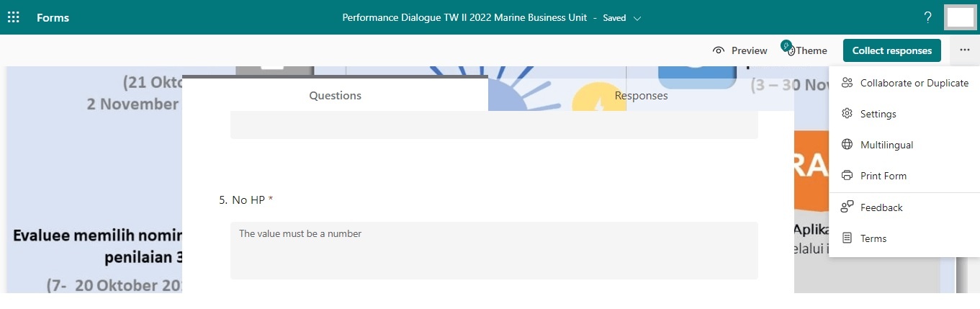This screenshot has width=980, height=309.
Task: Click the form title in header
Action: coord(464,17)
